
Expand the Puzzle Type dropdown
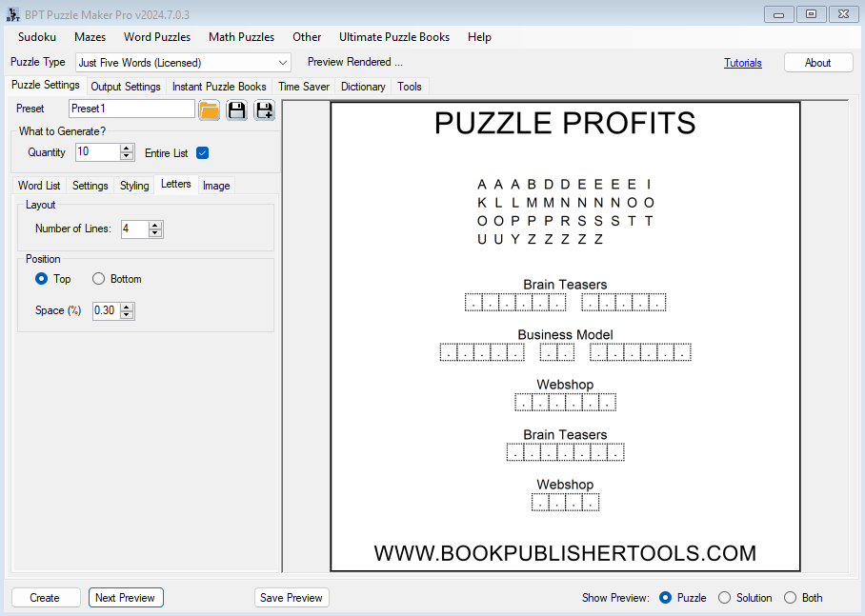tap(282, 63)
